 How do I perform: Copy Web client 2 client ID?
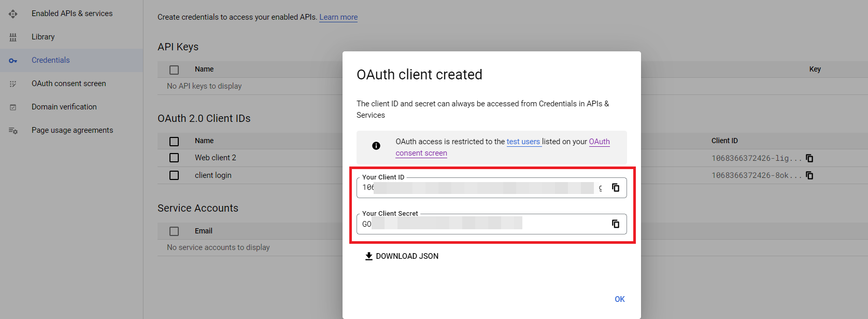click(x=809, y=158)
